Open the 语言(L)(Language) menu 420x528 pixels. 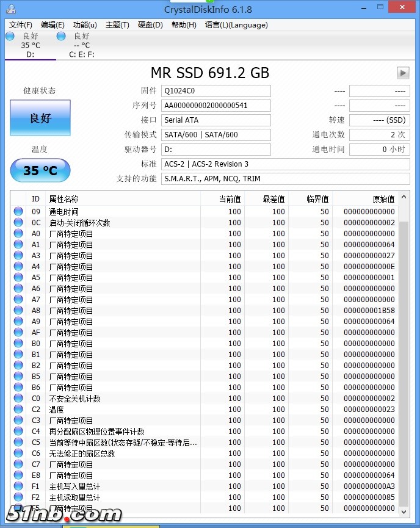pos(236,25)
